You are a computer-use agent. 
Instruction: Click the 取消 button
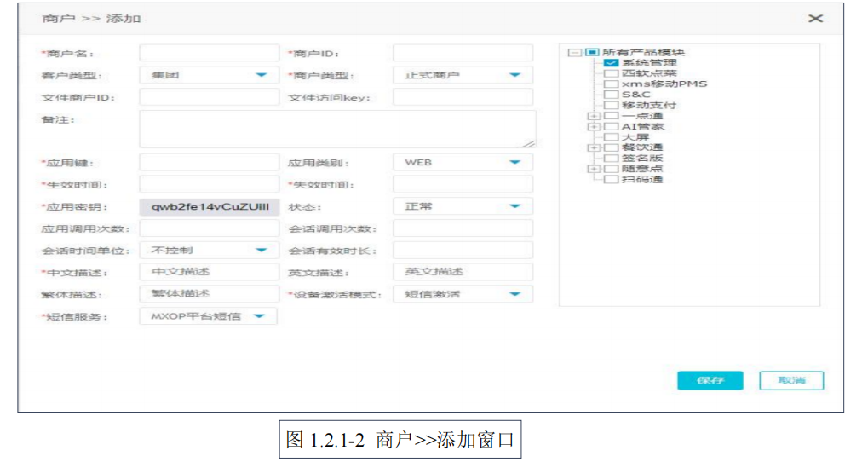click(x=791, y=380)
